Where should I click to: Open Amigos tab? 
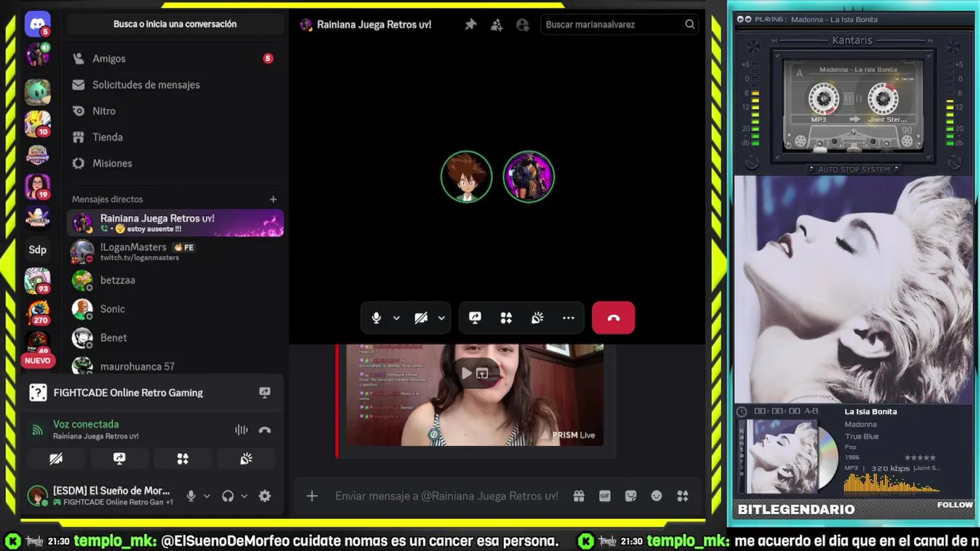click(175, 58)
